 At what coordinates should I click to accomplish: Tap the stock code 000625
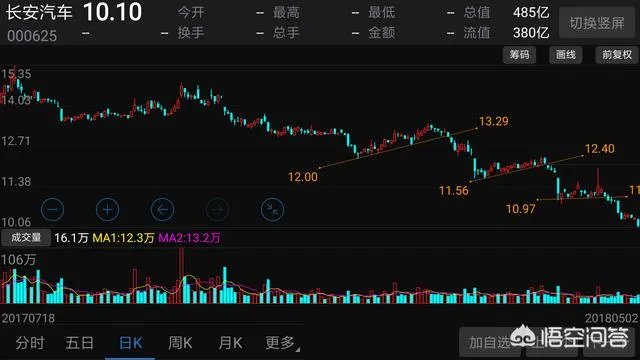point(32,36)
